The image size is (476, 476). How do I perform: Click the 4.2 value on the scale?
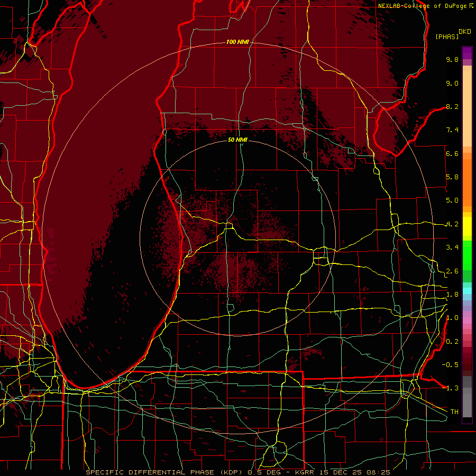[x=452, y=224]
